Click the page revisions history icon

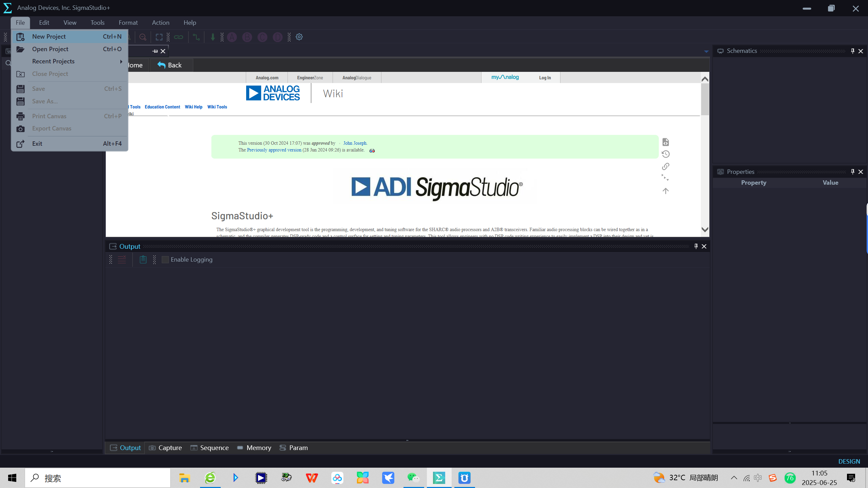666,154
